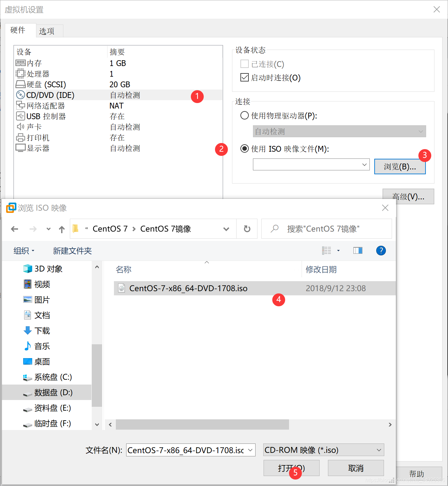Viewport: 448px width, 486px height.
Task: Change the file list view mode
Action: (327, 251)
